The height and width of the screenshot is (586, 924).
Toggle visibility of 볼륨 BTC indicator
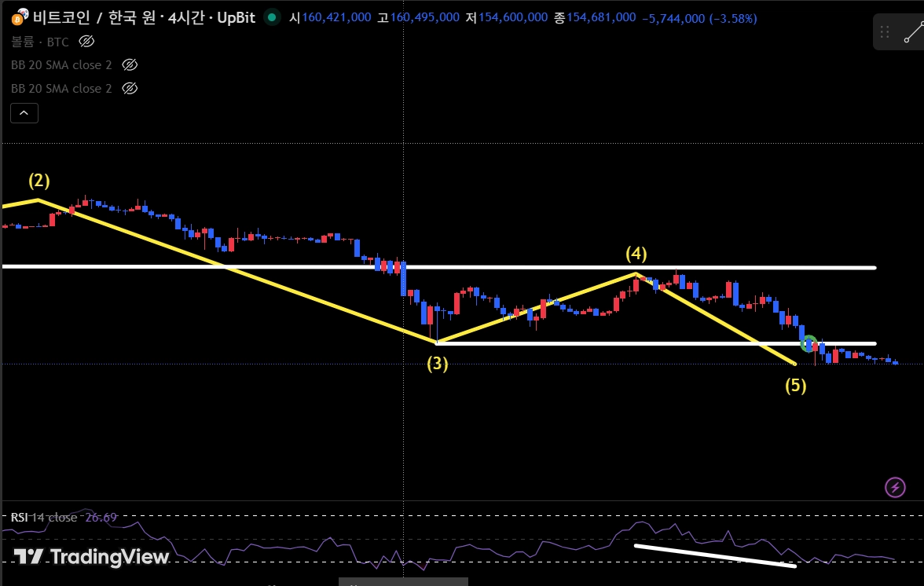coord(86,41)
